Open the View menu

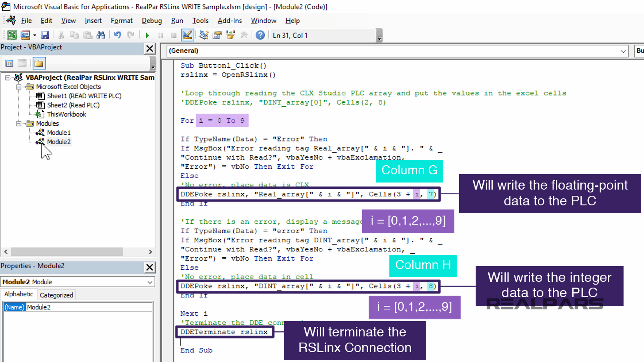pyautogui.click(x=68, y=21)
